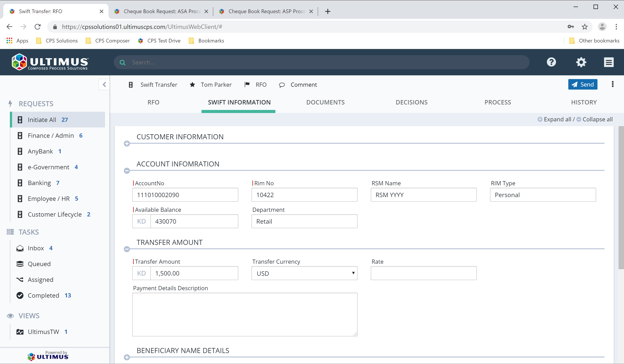Click the Expand all link
This screenshot has height=364, width=624.
tap(558, 119)
